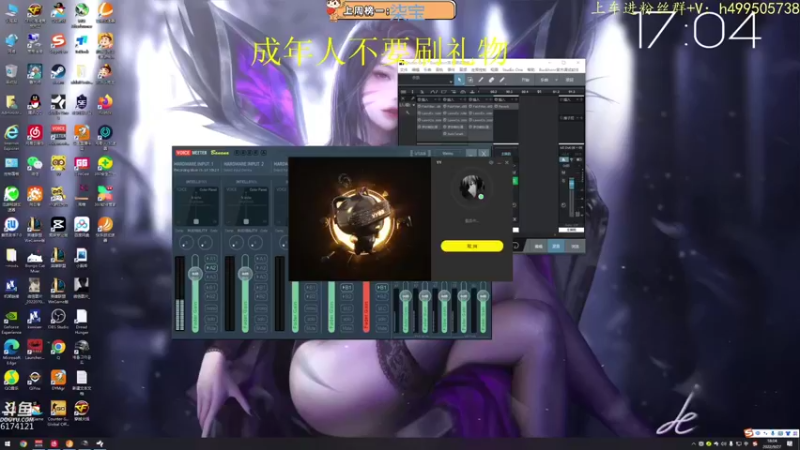
Task: Click Intellipan pad on Hardware Input 1
Action: point(196,206)
